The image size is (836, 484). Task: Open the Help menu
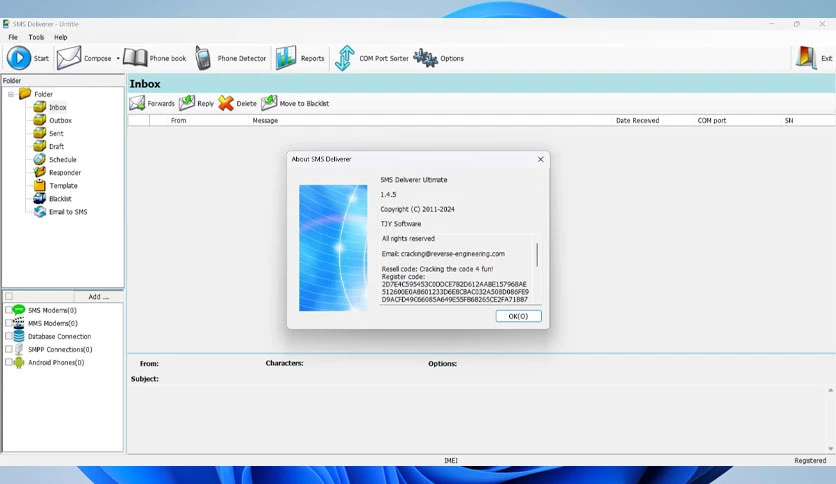(60, 37)
